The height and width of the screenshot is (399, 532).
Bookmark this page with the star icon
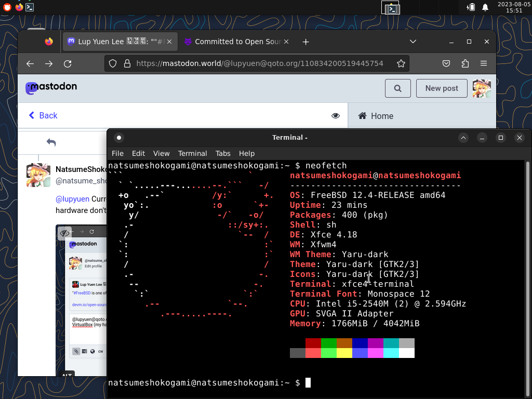pos(401,63)
